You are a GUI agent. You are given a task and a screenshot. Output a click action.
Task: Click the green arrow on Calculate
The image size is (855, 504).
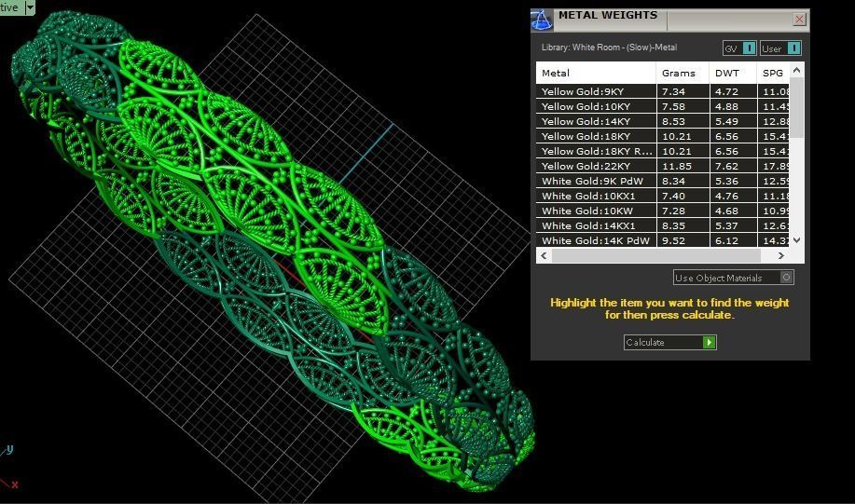709,342
